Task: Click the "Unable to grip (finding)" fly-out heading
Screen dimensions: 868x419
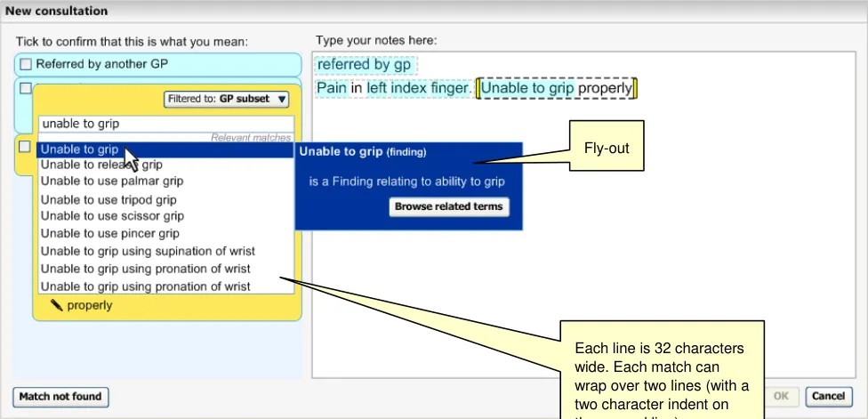Action: [362, 152]
